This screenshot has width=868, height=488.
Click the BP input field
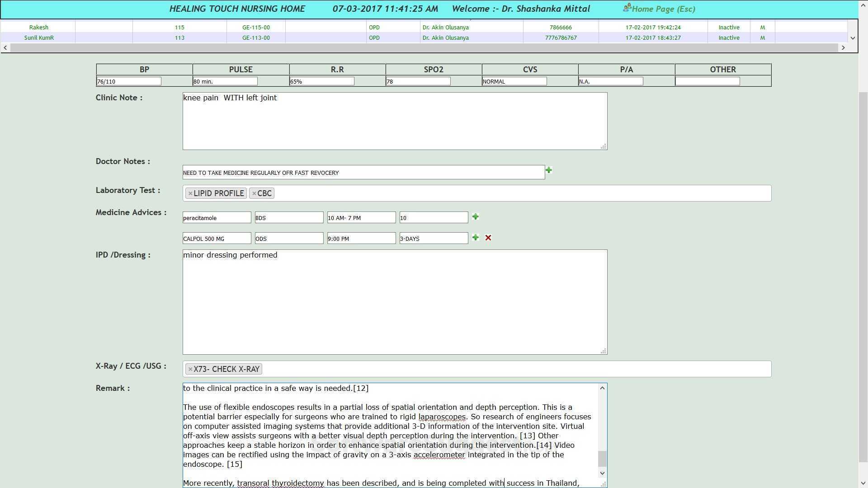click(x=128, y=81)
